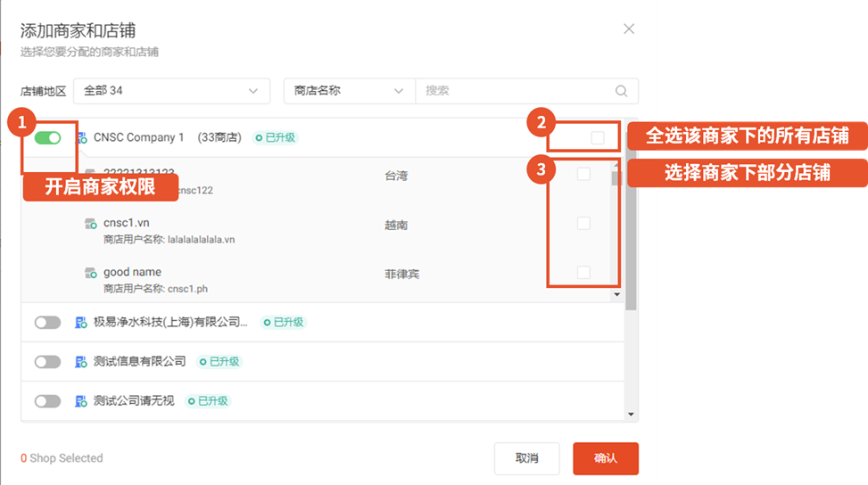
Task: Click merchant icon beside 极易净水科技(上海)有限公司
Action: click(82, 322)
